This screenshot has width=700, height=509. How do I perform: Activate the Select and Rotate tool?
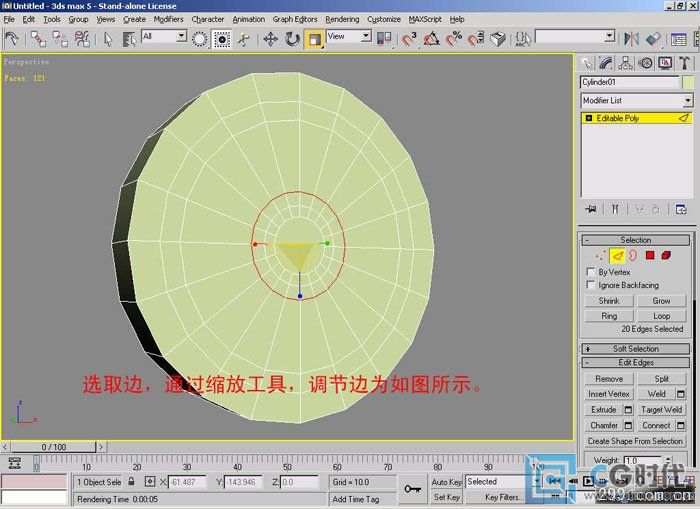pyautogui.click(x=292, y=39)
